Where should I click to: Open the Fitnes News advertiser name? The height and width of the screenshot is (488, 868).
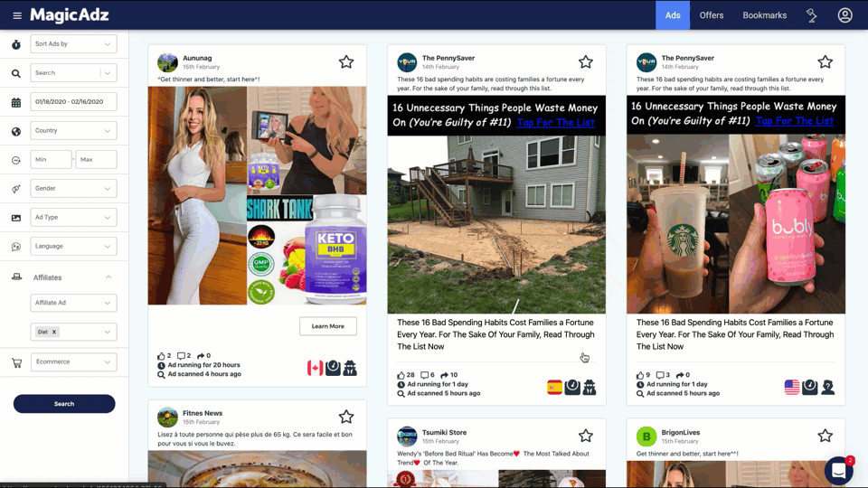click(203, 413)
